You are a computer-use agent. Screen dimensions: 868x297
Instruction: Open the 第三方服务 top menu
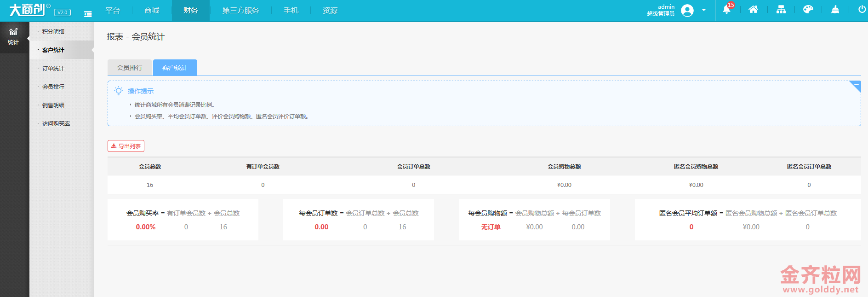point(240,11)
